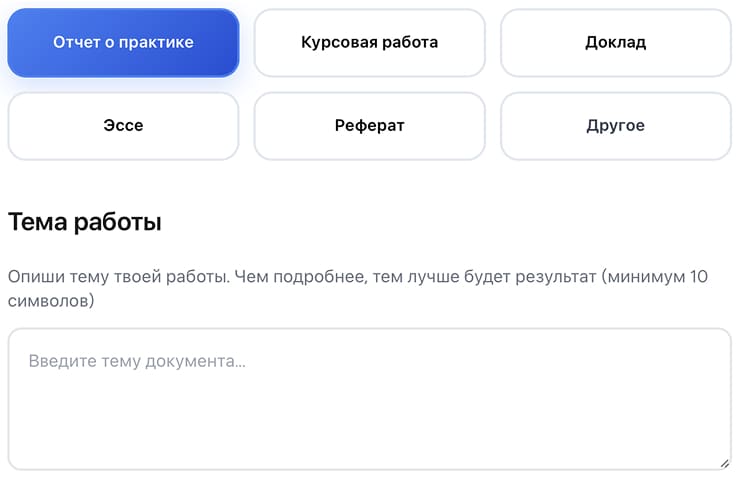736x478 pixels.
Task: Set the document type to "Реферат"
Action: click(x=369, y=126)
